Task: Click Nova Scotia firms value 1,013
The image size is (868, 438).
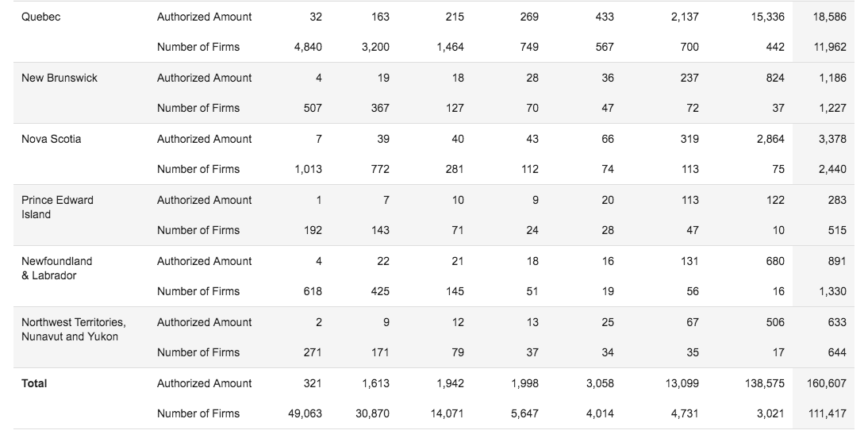Action: click(x=309, y=170)
